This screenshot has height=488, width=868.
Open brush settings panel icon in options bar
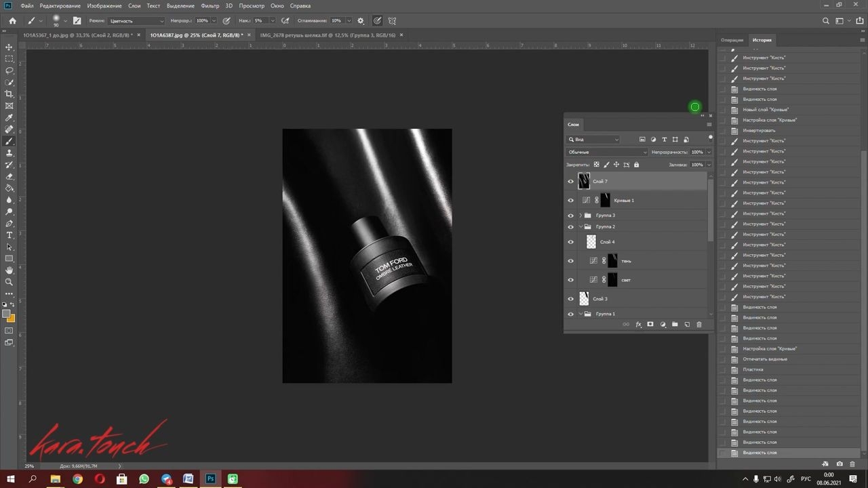[x=77, y=21]
